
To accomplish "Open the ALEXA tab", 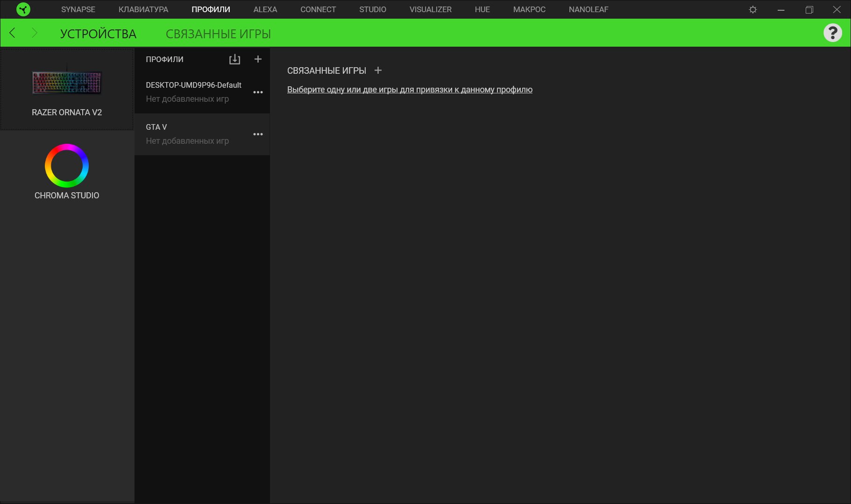I will tap(265, 9).
